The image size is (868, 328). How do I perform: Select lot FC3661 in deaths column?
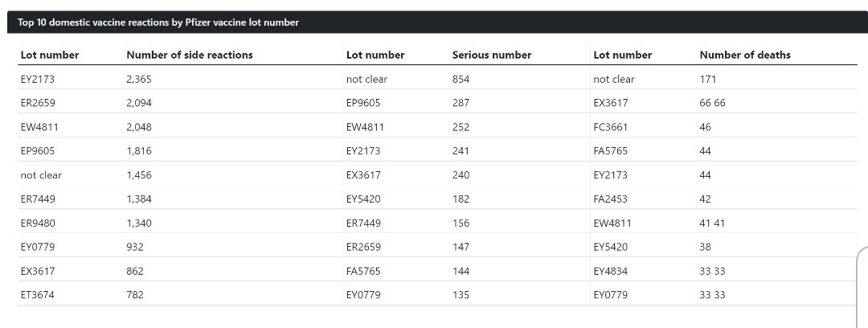[611, 127]
